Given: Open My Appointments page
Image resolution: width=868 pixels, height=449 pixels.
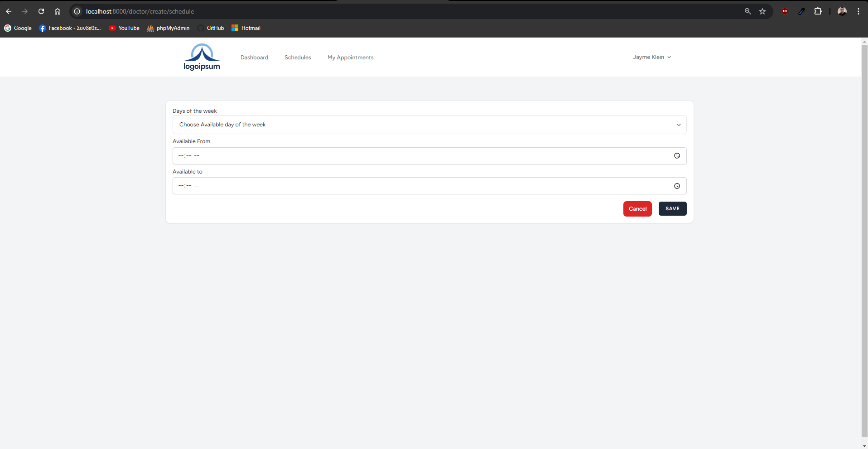Looking at the screenshot, I should [351, 58].
